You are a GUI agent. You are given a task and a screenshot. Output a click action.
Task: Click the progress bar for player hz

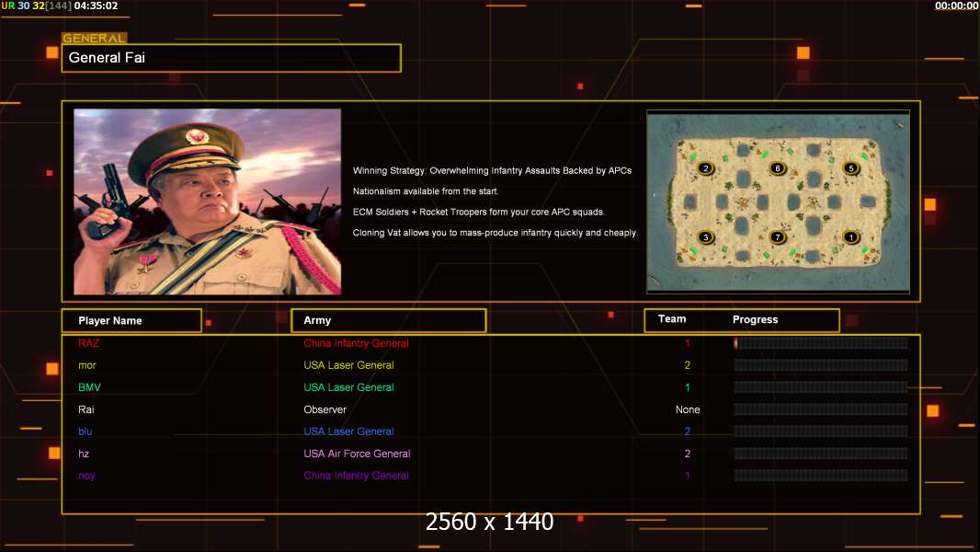coord(820,454)
